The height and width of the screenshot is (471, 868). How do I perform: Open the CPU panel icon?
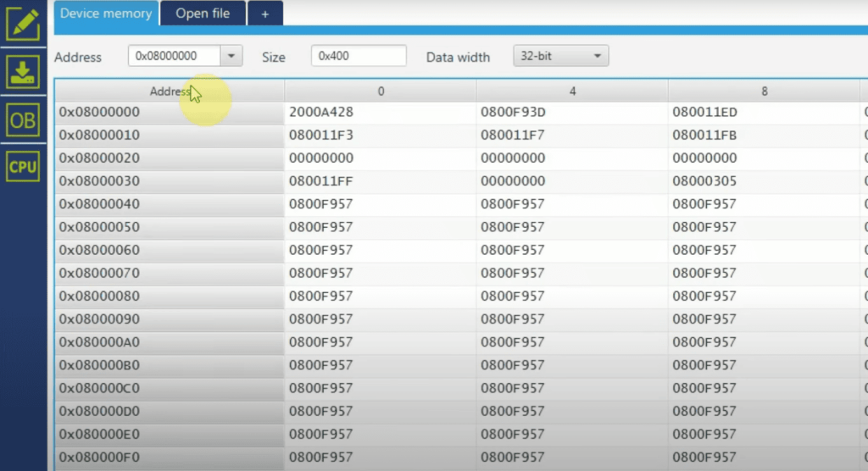click(x=23, y=166)
